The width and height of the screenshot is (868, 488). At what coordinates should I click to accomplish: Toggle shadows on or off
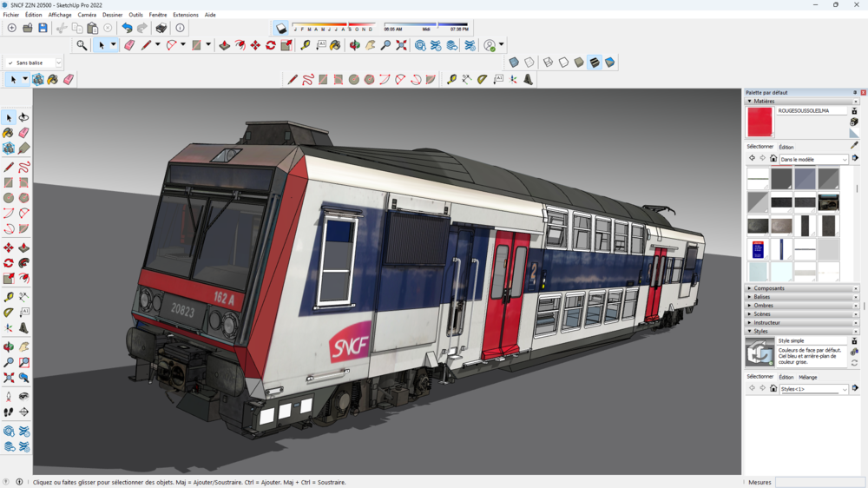281,28
